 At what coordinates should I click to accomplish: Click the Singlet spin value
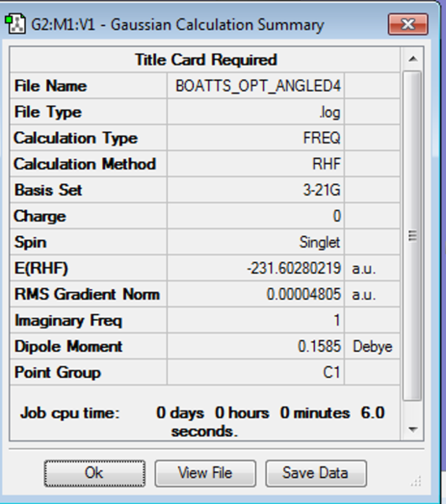(320, 243)
